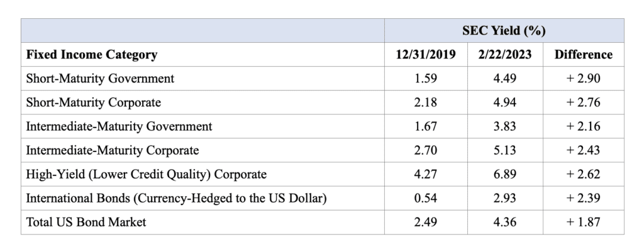
Task: Select the 6.89 high-yield value
Action: pos(505,174)
